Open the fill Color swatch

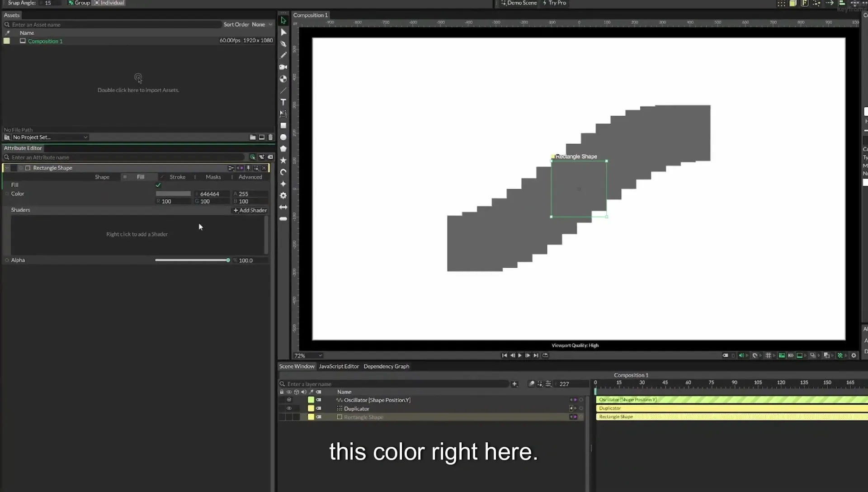click(173, 194)
